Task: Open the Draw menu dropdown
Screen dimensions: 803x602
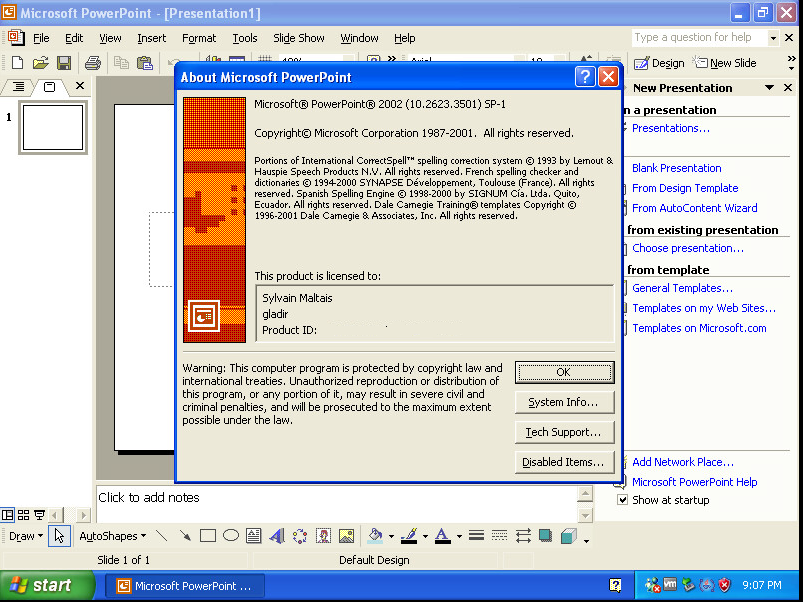Action: pos(26,536)
